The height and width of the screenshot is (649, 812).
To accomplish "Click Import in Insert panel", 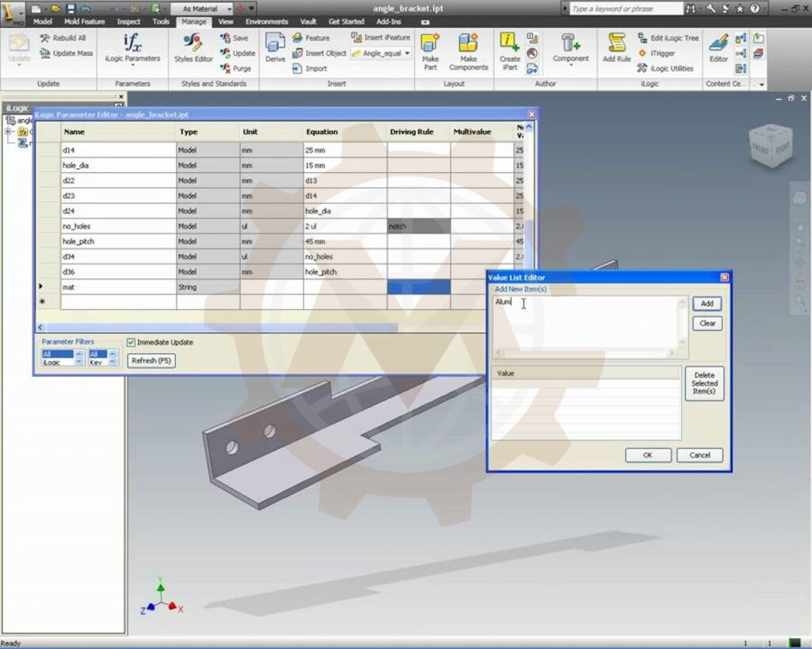I will (x=310, y=68).
